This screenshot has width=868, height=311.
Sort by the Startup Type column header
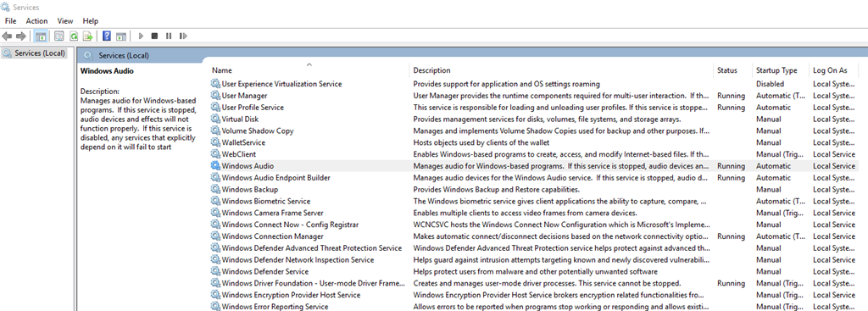[x=776, y=71]
